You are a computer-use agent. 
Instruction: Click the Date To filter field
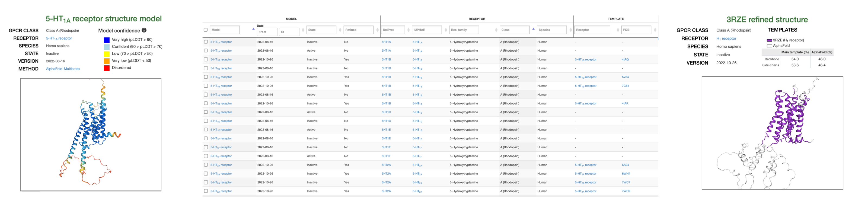click(x=289, y=32)
